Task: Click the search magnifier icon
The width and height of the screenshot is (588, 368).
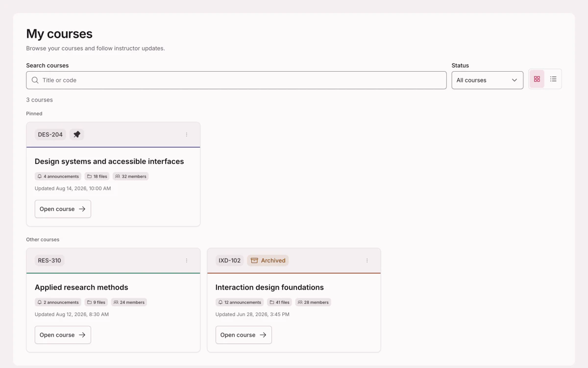Action: coord(35,80)
